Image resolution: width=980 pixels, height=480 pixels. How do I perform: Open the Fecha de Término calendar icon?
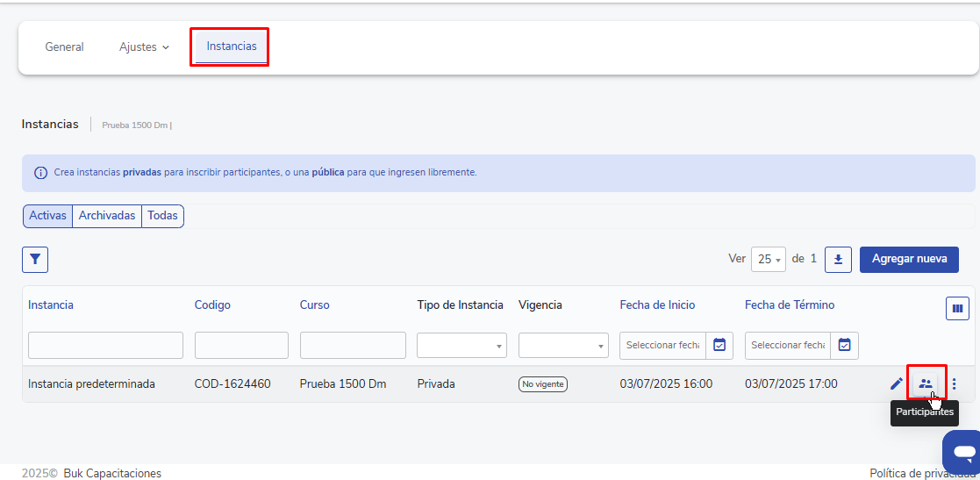click(844, 346)
